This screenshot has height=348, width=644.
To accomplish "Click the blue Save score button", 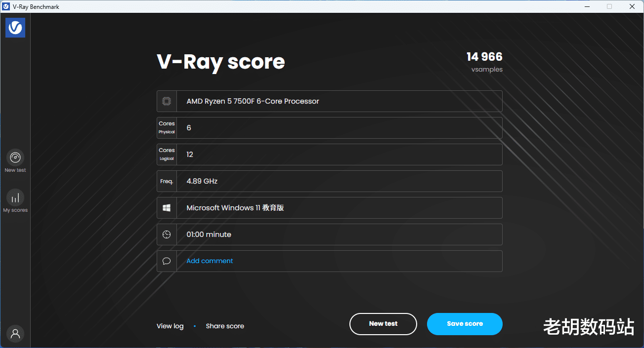I will 465,324.
